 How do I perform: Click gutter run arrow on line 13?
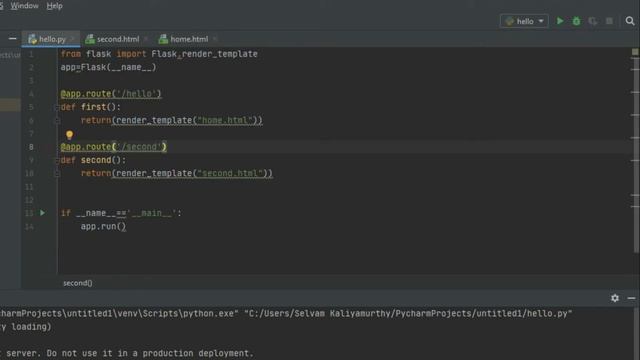(x=42, y=213)
